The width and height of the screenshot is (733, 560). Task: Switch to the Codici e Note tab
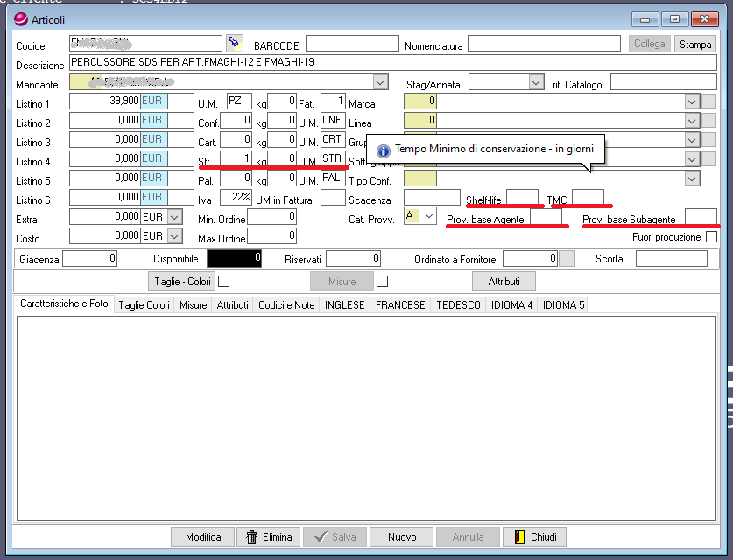(286, 304)
